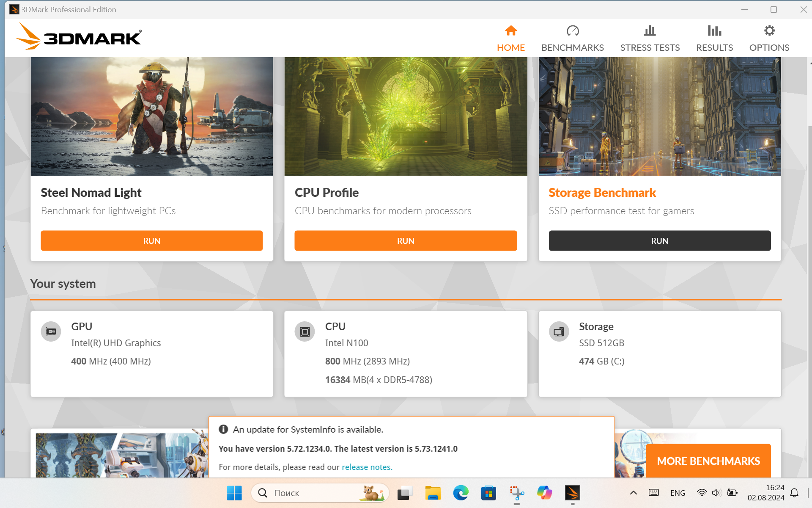Open Storage Benchmark title link
Viewport: 812px width, 508px height.
coord(602,193)
